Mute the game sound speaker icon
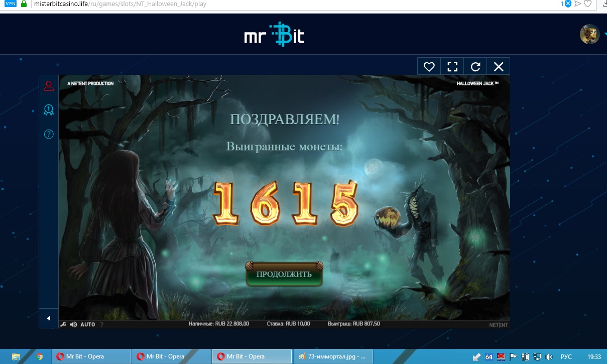 73,324
